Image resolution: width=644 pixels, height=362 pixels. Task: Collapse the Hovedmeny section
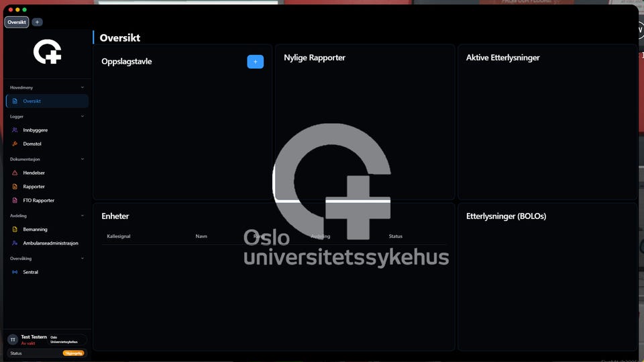(82, 87)
